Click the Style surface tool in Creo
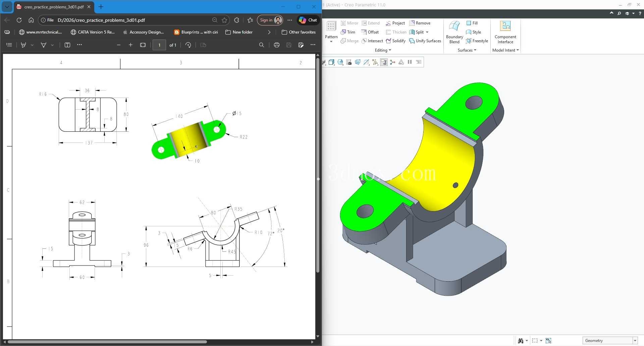This screenshot has height=346, width=644. [x=474, y=32]
